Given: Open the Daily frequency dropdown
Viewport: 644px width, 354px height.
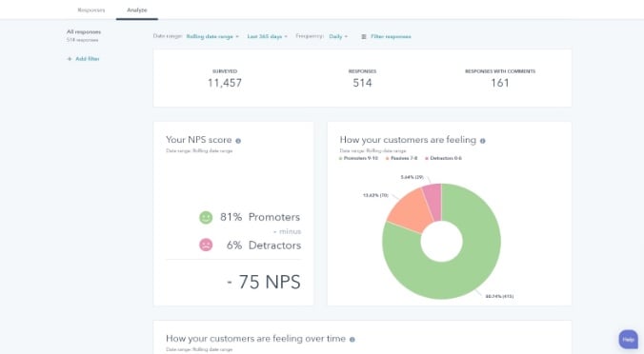Looking at the screenshot, I should click(338, 36).
